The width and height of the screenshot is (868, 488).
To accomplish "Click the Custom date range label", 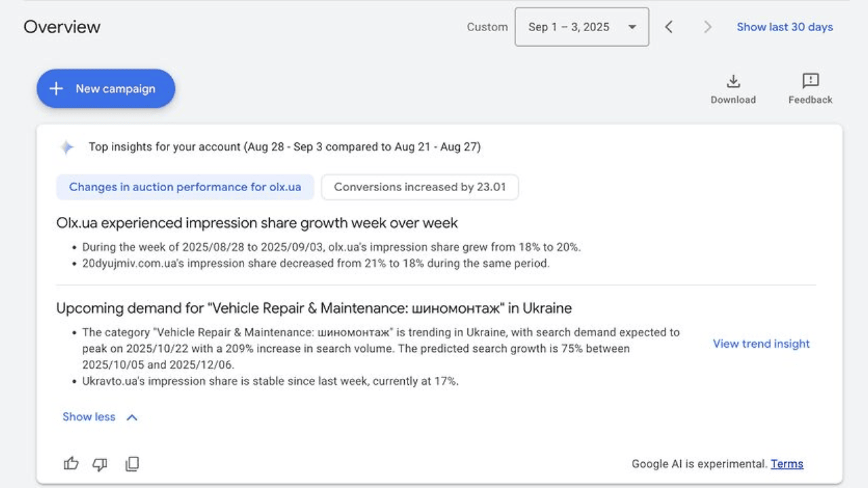I will coord(487,27).
